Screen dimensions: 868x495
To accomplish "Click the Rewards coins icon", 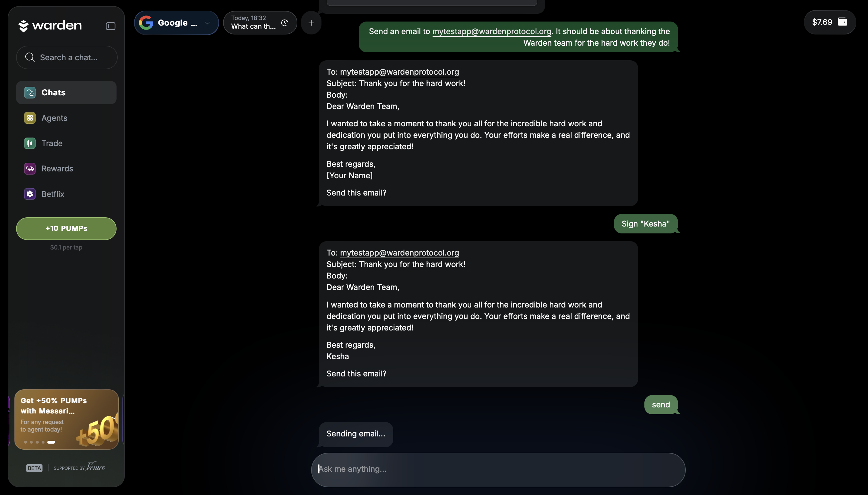I will 30,169.
